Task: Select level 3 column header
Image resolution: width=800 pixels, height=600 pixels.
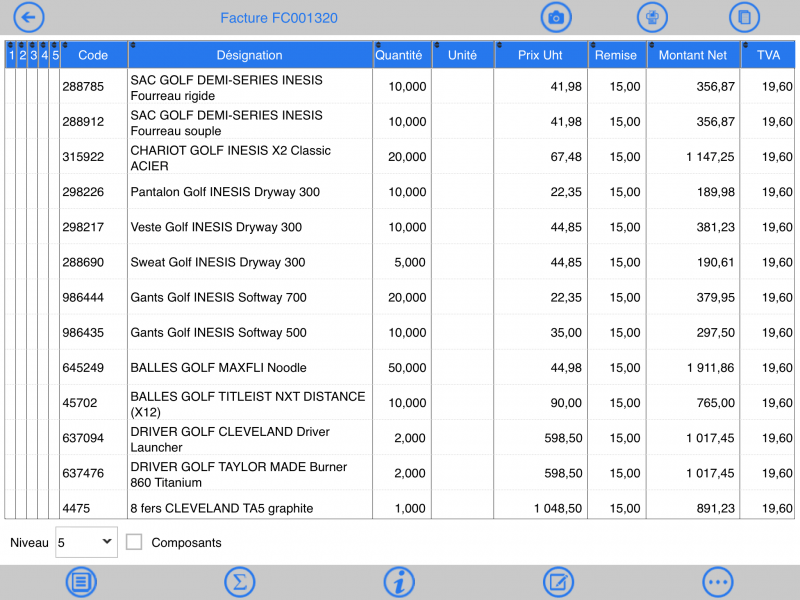Action: [33, 55]
